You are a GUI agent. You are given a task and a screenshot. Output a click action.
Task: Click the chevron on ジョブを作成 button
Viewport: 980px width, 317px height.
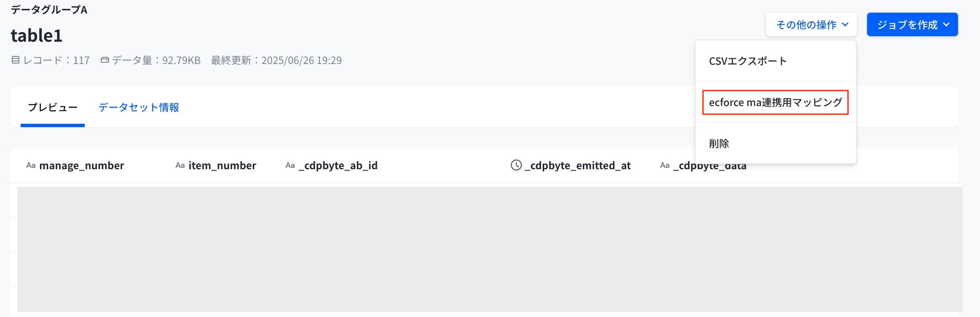(x=946, y=24)
